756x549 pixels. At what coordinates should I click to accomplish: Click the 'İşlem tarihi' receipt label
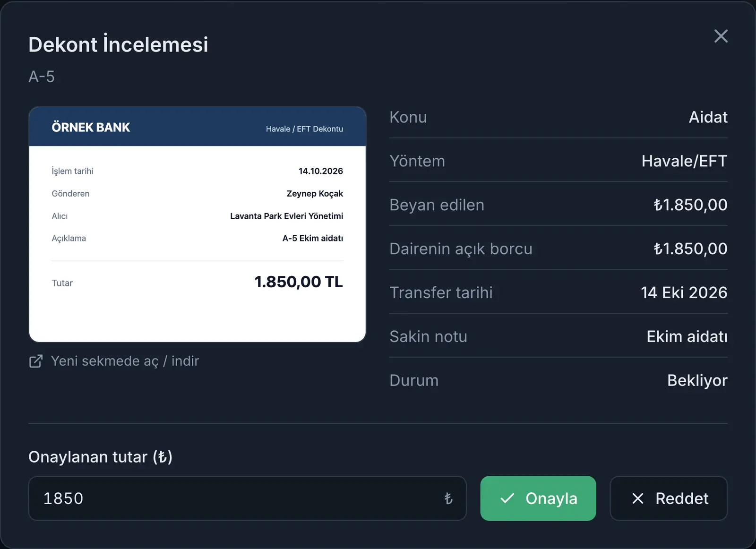point(73,171)
